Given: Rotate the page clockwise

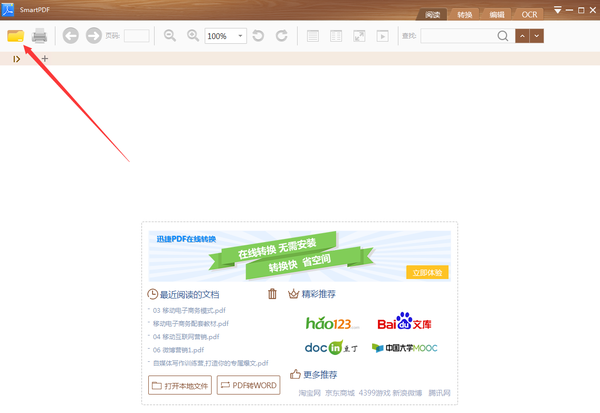Looking at the screenshot, I should (282, 36).
